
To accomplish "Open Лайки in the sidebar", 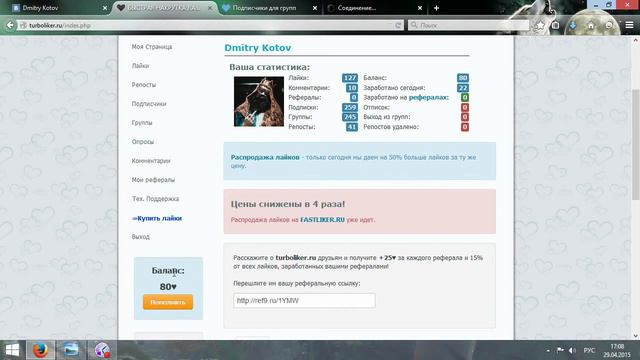I will (140, 66).
